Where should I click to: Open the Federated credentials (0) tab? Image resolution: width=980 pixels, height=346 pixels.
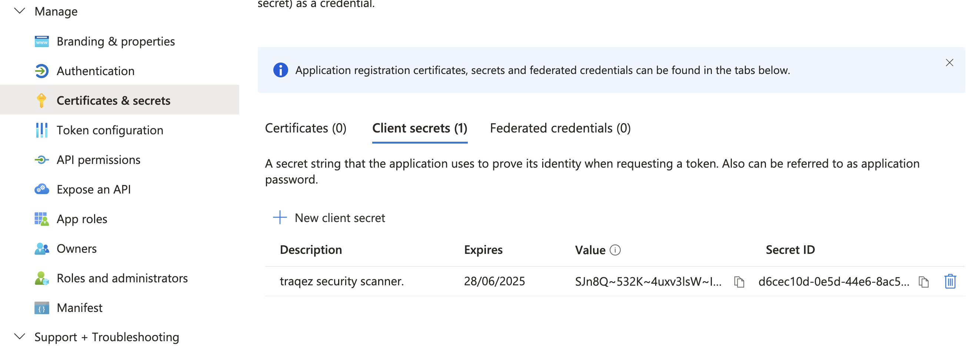click(x=560, y=128)
